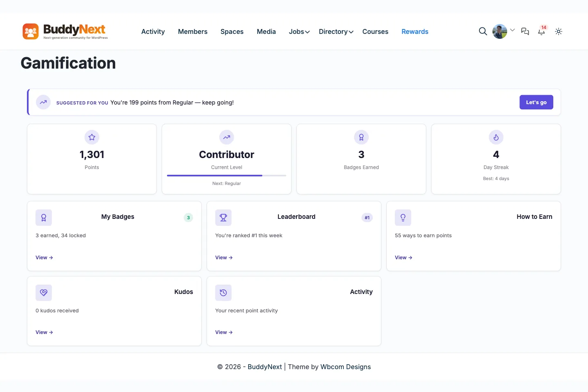588x392 pixels.
Task: Click the My Badges ribbon icon
Action: click(44, 218)
